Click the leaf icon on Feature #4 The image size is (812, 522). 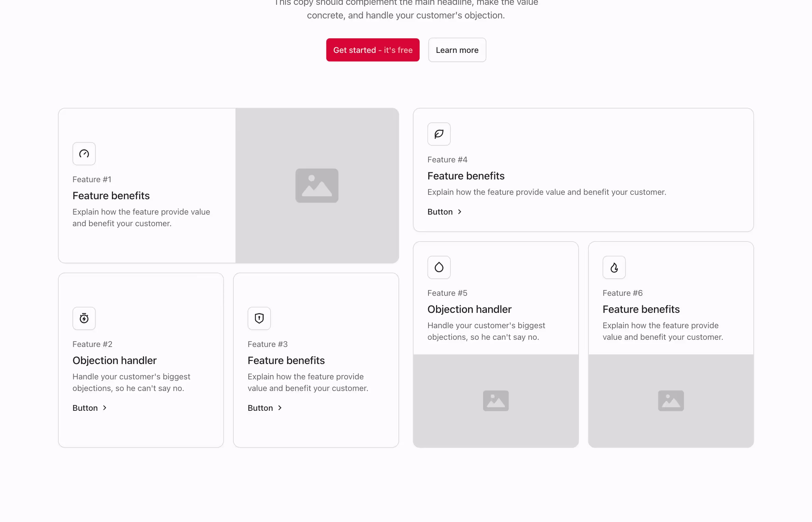(x=439, y=134)
